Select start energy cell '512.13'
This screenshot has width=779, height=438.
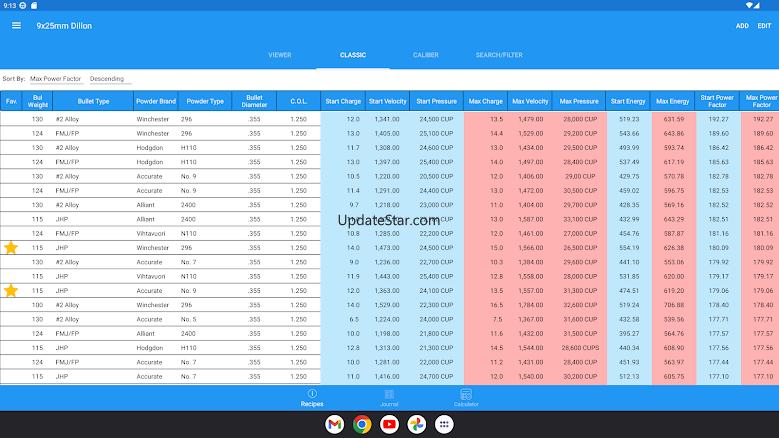pos(629,376)
